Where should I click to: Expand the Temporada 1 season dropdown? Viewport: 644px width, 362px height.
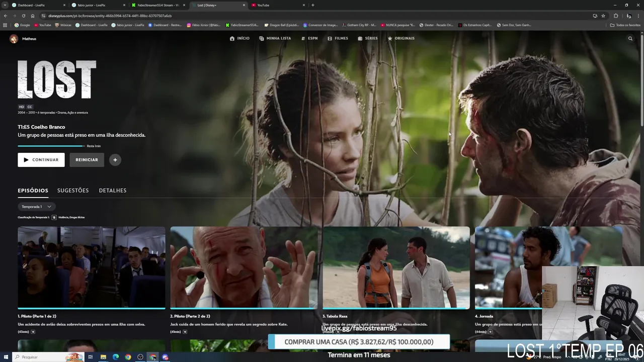click(36, 207)
